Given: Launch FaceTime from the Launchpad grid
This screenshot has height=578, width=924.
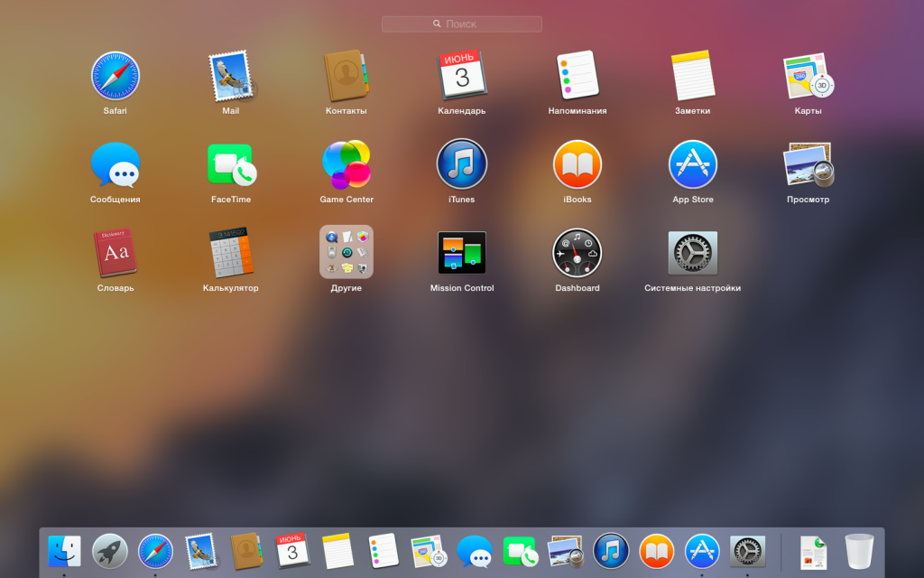Looking at the screenshot, I should tap(231, 164).
